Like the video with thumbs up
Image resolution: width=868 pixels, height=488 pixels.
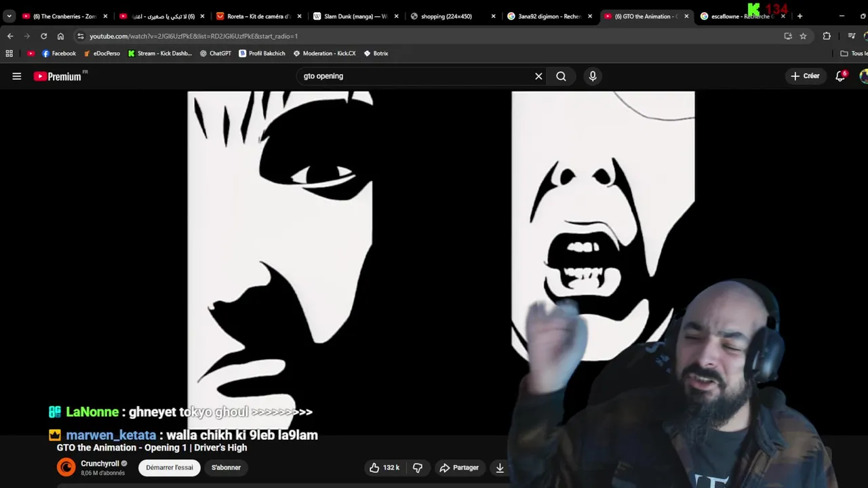click(x=383, y=468)
